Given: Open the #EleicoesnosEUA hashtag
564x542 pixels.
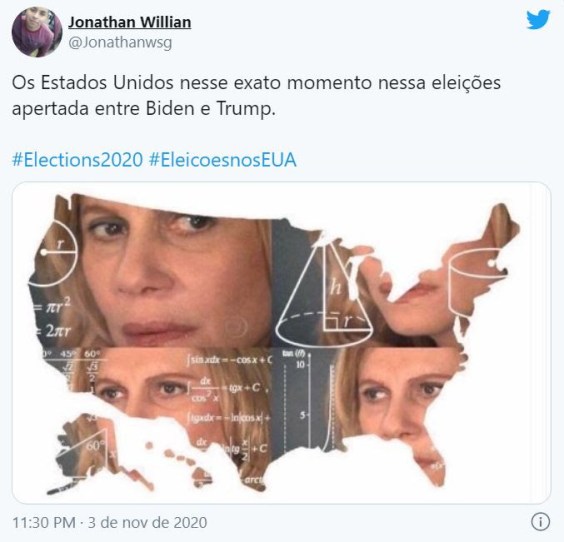Looking at the screenshot, I should coord(223,160).
